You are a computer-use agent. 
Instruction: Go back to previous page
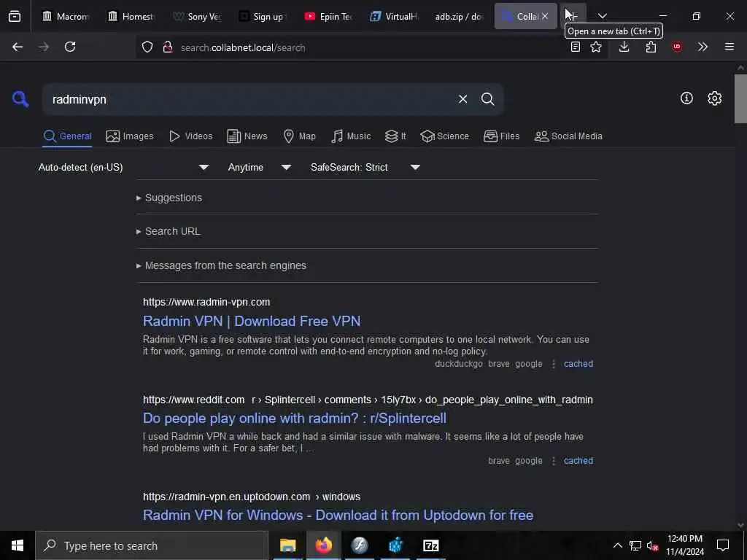tap(18, 47)
